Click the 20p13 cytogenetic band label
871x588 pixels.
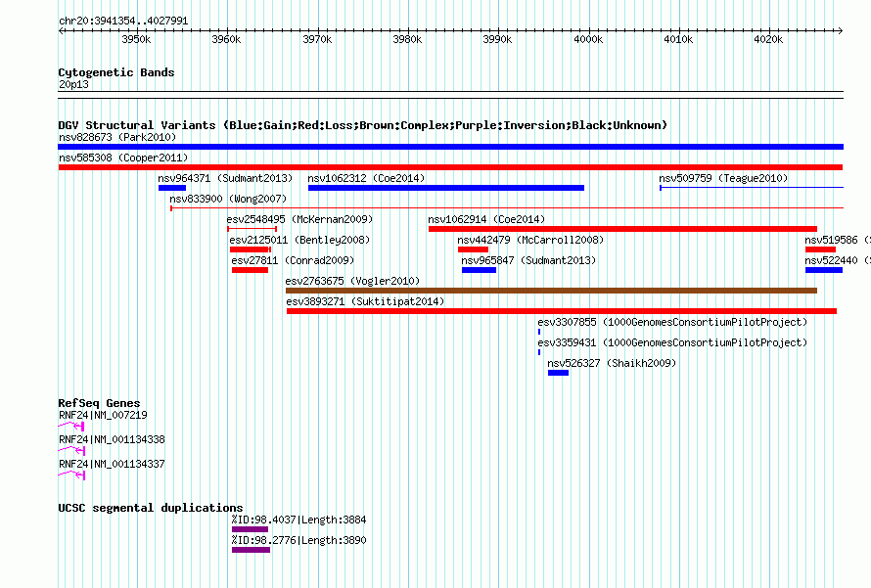(73, 84)
